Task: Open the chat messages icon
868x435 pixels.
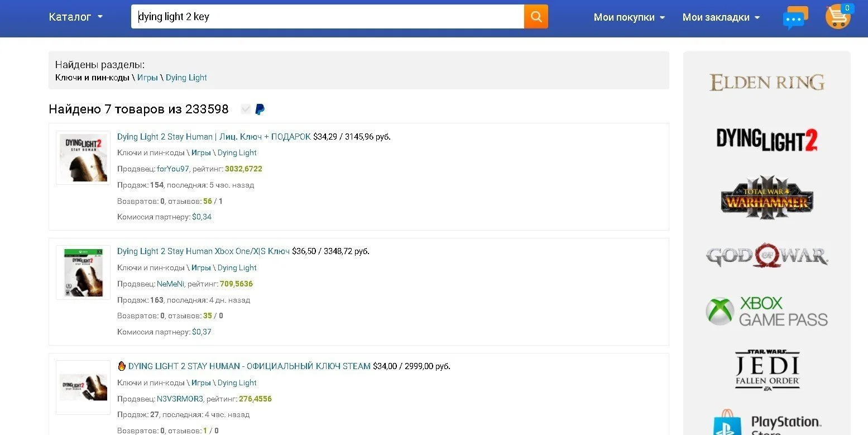Action: coord(795,17)
